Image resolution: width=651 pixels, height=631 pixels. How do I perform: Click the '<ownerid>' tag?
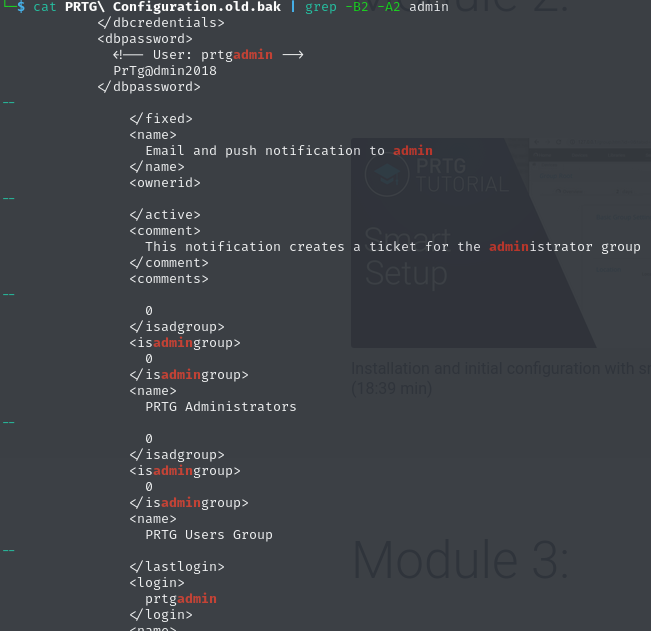(165, 183)
